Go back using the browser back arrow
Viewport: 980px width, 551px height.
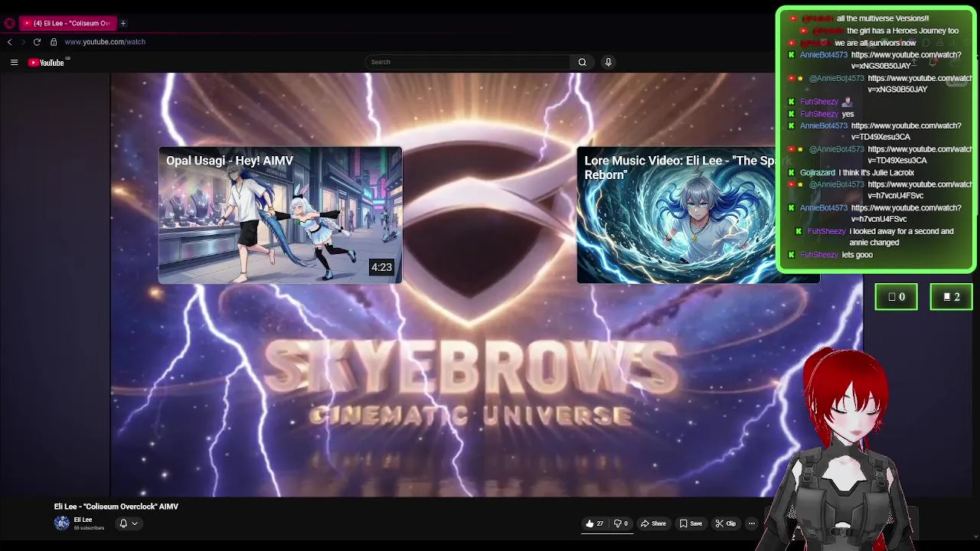[x=9, y=42]
